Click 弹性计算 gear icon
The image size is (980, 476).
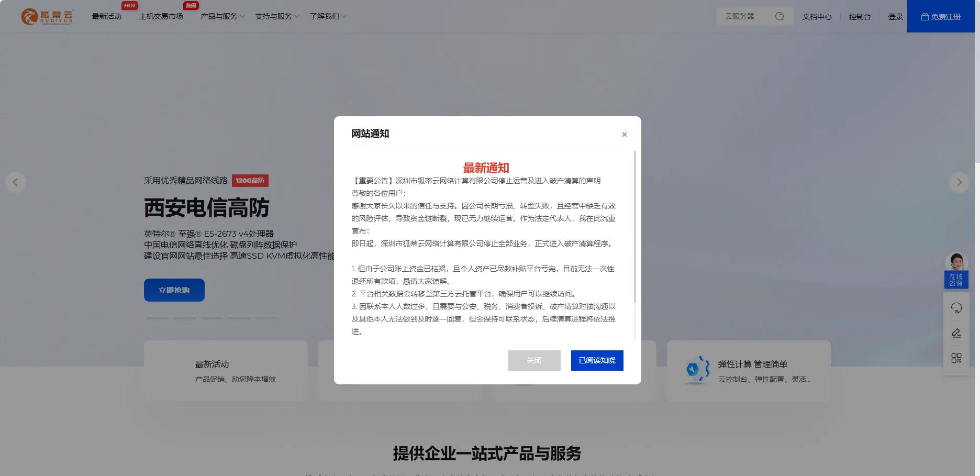[x=697, y=370]
